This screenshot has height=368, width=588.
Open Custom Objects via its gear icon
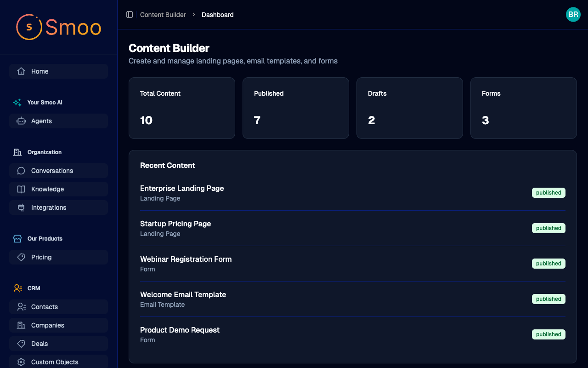21,362
